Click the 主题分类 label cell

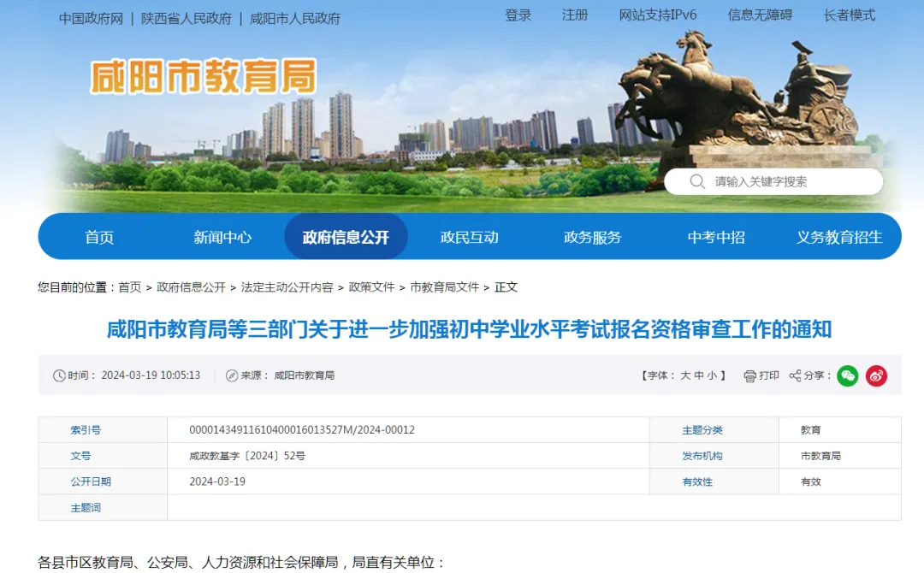click(x=714, y=430)
